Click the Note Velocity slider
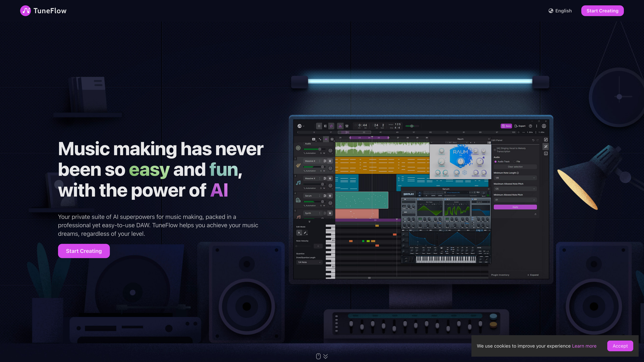The height and width of the screenshot is (362, 644). 304,246
